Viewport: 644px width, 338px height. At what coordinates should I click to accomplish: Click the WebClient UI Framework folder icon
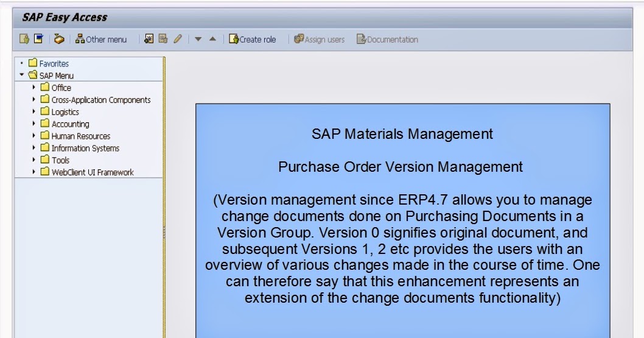point(45,172)
